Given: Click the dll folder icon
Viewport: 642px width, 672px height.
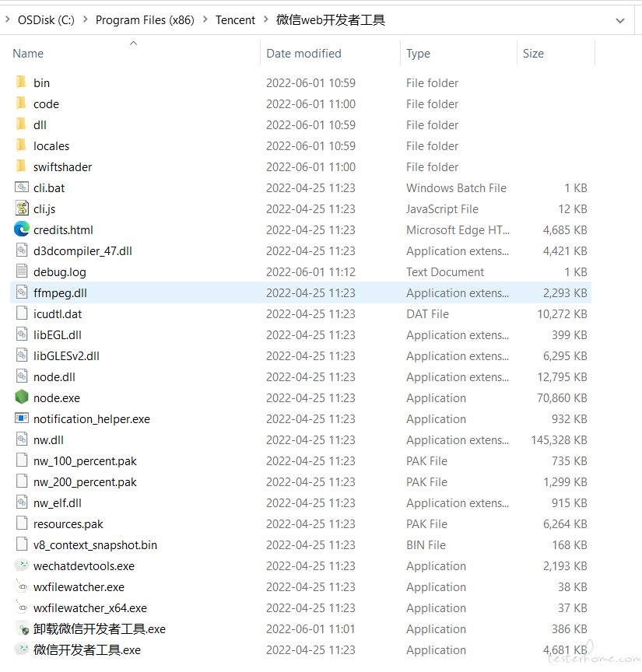Looking at the screenshot, I should click(x=22, y=124).
